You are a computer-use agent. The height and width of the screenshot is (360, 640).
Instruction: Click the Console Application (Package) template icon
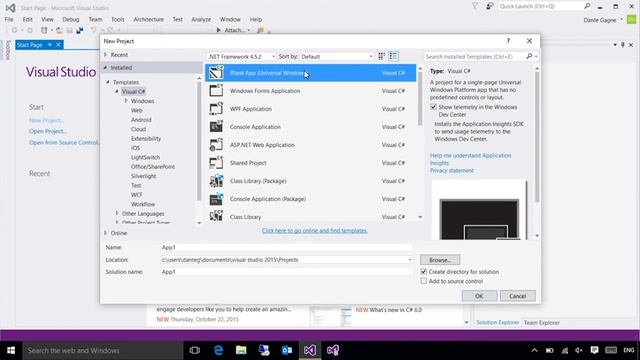tap(216, 199)
